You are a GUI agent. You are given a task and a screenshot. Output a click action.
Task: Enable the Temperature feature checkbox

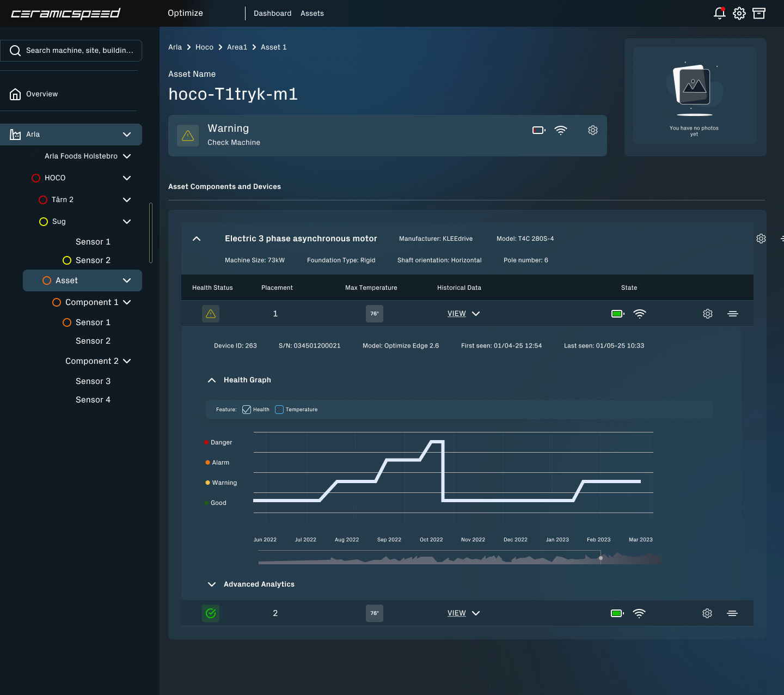(x=279, y=410)
